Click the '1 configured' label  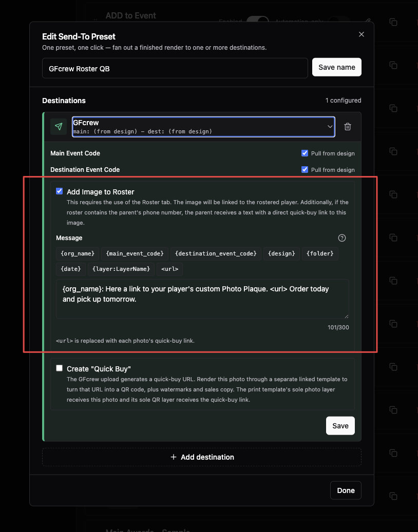point(344,101)
